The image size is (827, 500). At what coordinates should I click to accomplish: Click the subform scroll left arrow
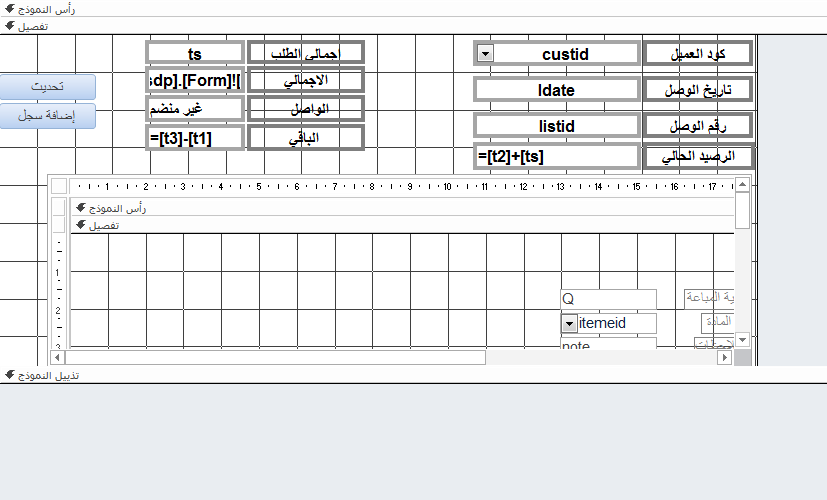(57, 358)
